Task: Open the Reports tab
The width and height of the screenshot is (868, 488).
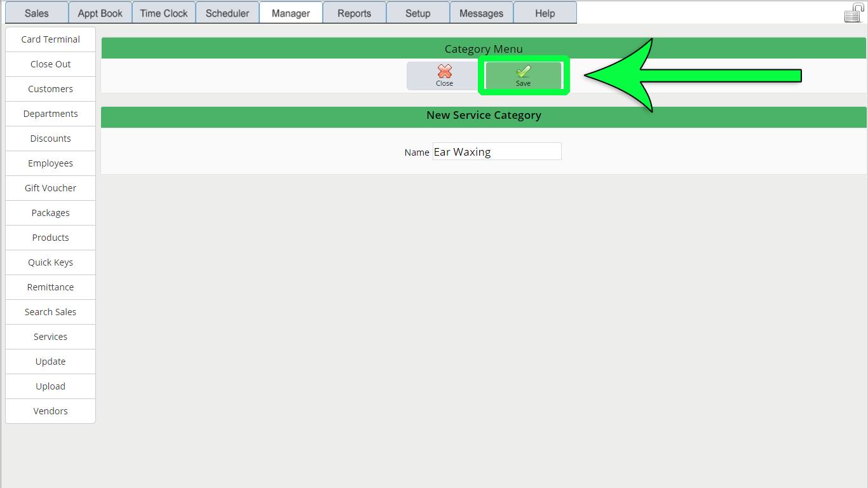Action: pos(355,13)
